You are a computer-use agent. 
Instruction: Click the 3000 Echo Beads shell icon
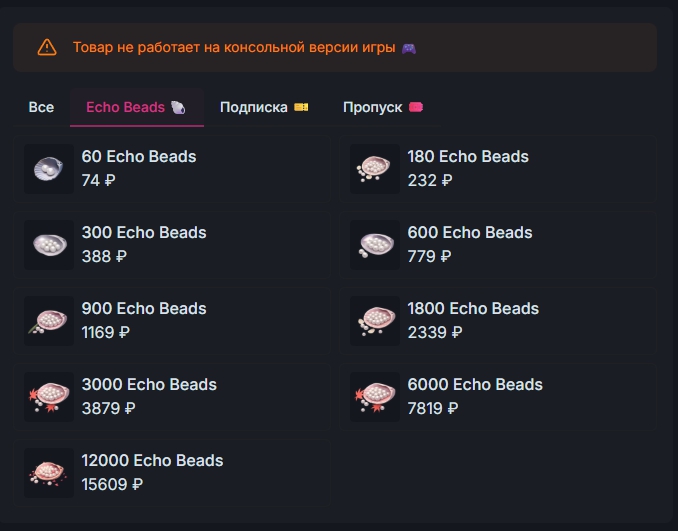coord(49,397)
